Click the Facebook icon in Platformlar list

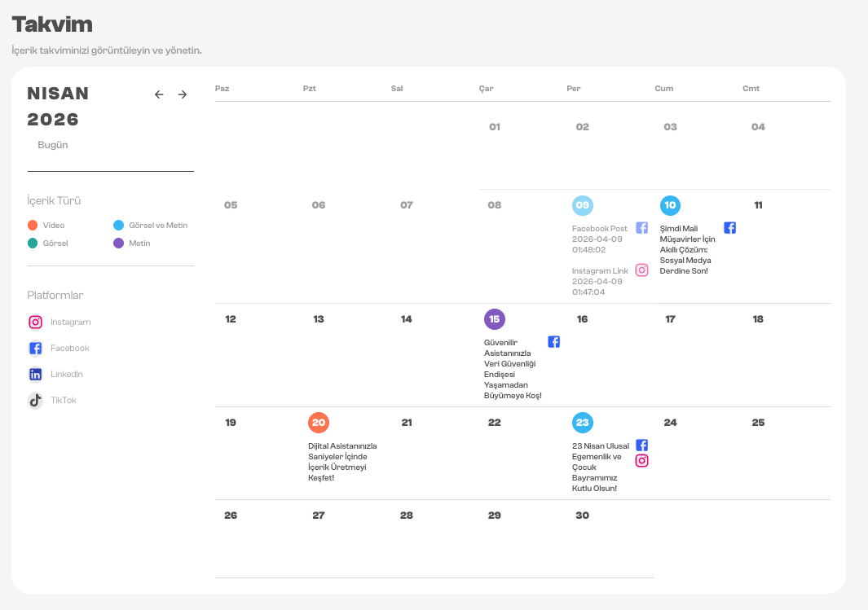(35, 348)
